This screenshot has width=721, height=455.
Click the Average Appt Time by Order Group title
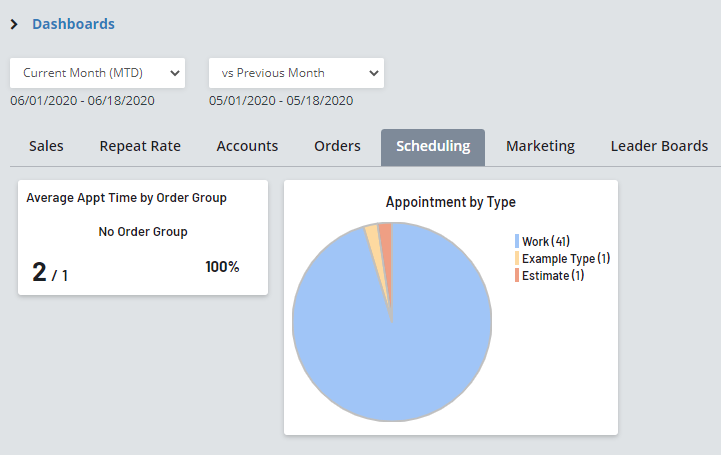click(x=126, y=198)
